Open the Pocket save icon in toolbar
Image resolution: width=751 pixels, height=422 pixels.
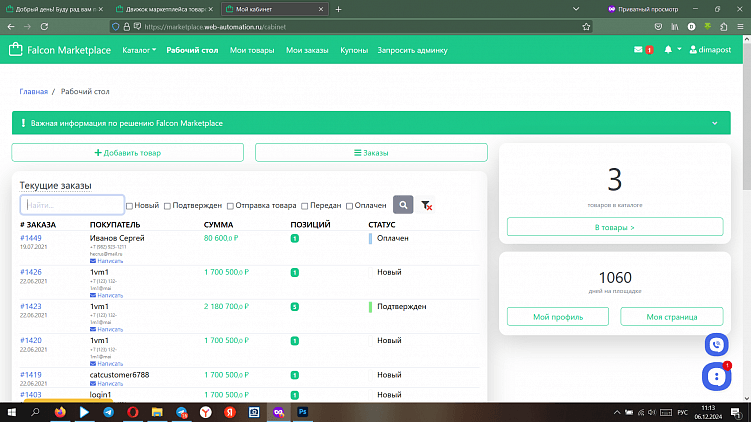pyautogui.click(x=658, y=27)
